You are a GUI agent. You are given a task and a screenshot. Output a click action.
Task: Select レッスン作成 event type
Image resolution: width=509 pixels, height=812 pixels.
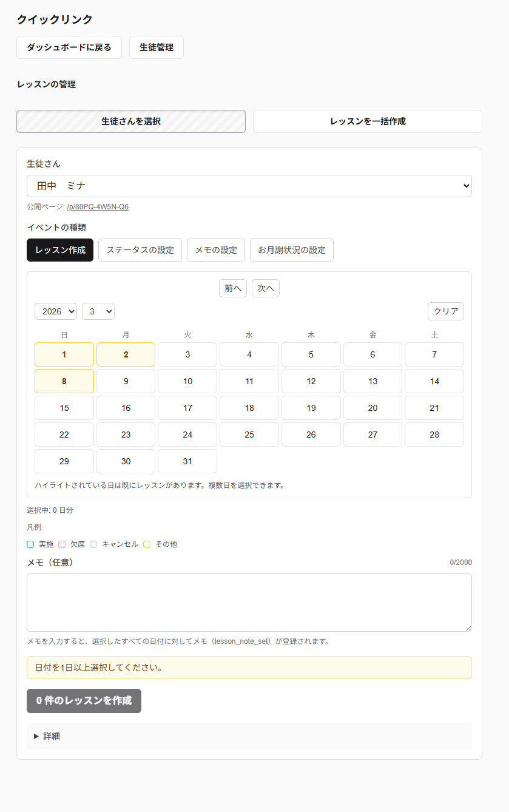coord(60,250)
